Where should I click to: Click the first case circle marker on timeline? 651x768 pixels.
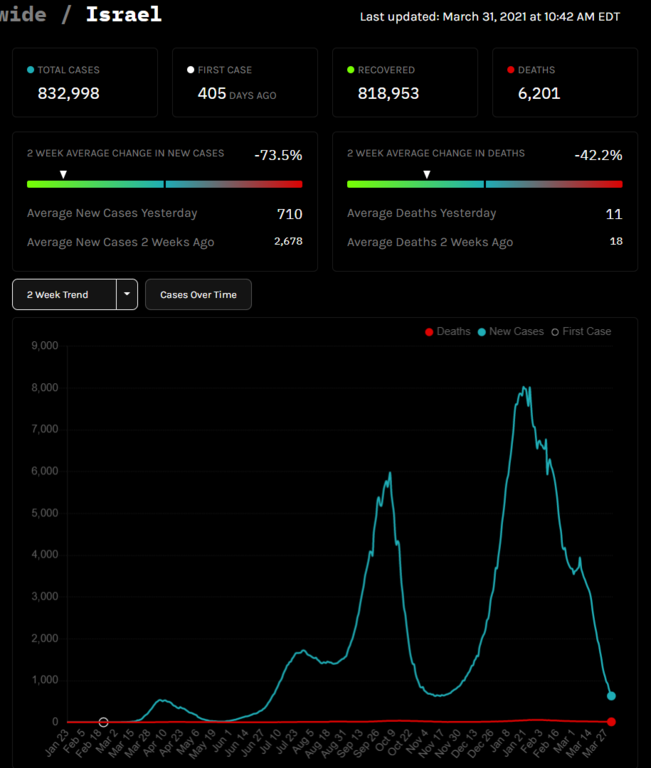click(103, 721)
